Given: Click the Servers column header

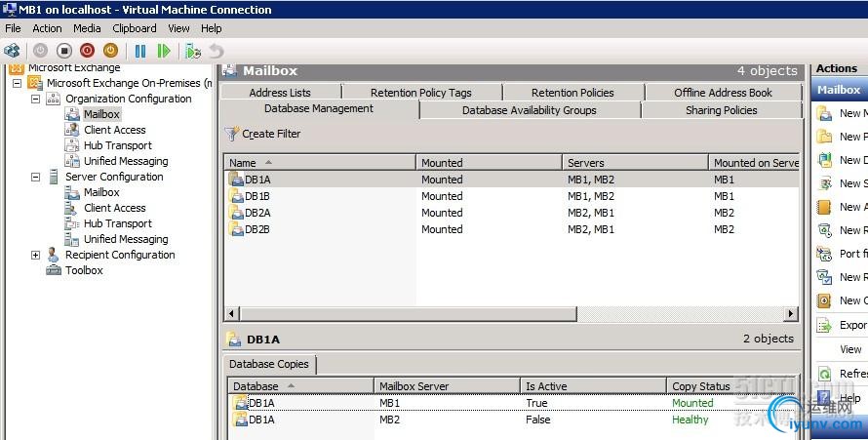Looking at the screenshot, I should pos(636,163).
